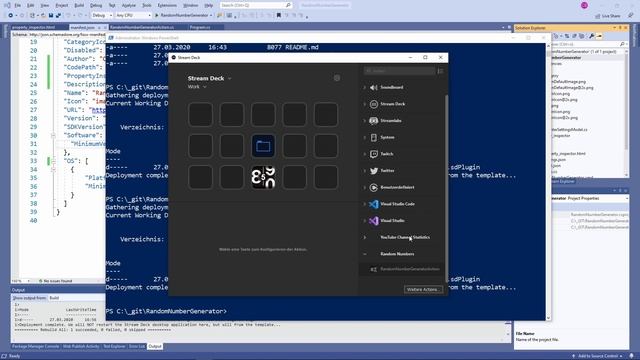
Task: Click the RandomNumberGenerator start target button
Action: point(183,16)
